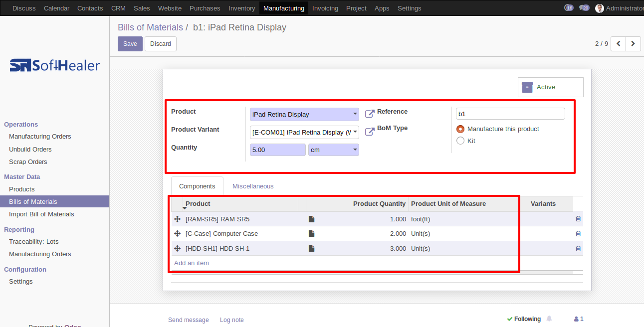Open external link next to Product Variant field
The image size is (644, 327).
pyautogui.click(x=370, y=132)
